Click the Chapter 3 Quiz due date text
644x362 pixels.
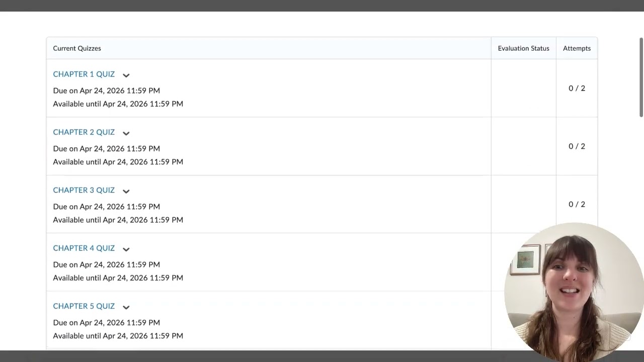tap(106, 207)
